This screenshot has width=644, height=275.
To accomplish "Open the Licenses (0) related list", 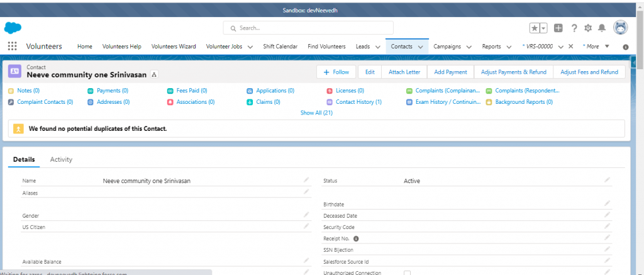I will (350, 91).
